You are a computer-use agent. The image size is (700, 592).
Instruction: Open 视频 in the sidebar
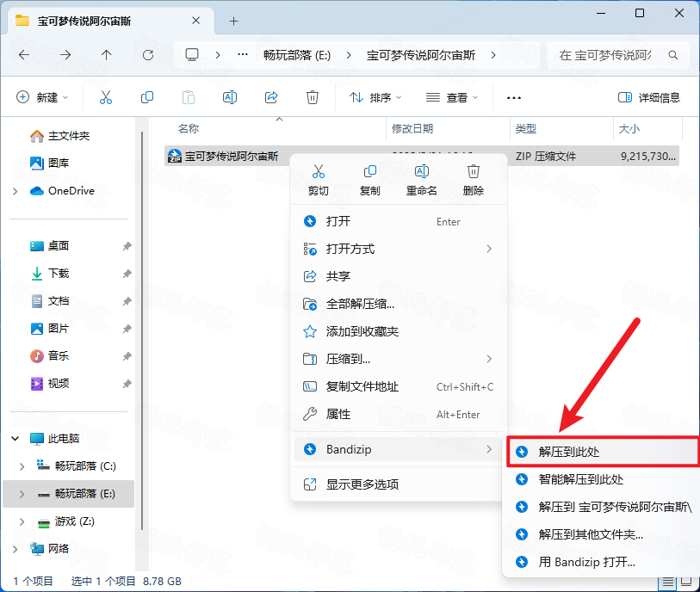pyautogui.click(x=50, y=384)
